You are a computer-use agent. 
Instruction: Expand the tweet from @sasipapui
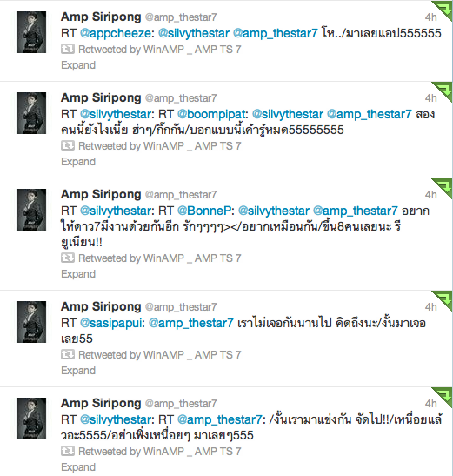[x=78, y=371]
